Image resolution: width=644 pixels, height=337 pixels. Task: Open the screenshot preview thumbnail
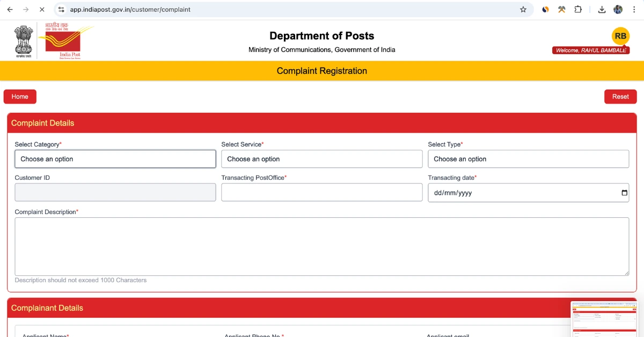point(604,318)
